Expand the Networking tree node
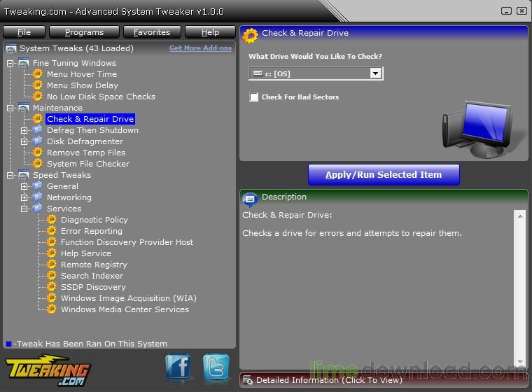Viewport: 532px width, 392px height. pos(24,197)
